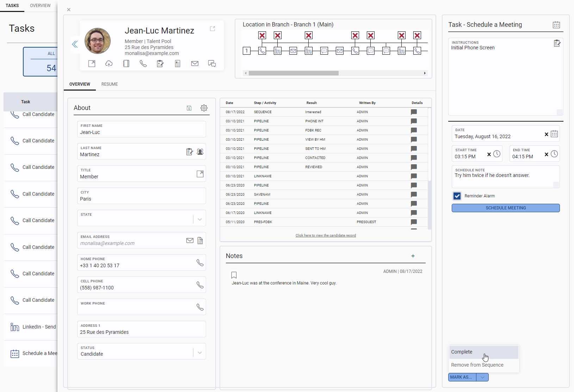Expand the Status dropdown showing Candidate
This screenshot has width=574, height=392.
click(x=200, y=353)
